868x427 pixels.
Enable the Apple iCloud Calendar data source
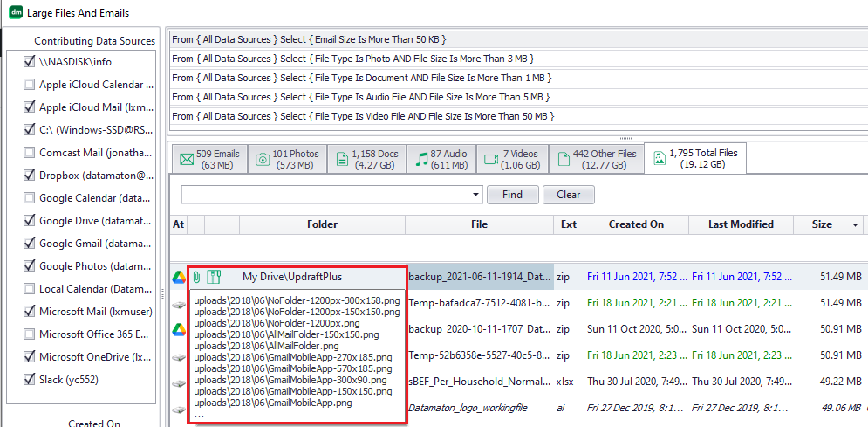point(29,85)
